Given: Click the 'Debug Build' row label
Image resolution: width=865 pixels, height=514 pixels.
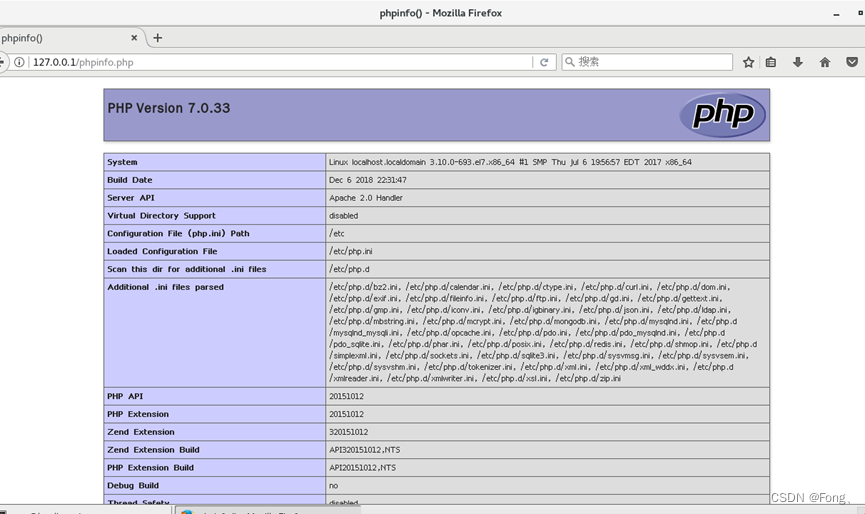Looking at the screenshot, I should tap(133, 485).
